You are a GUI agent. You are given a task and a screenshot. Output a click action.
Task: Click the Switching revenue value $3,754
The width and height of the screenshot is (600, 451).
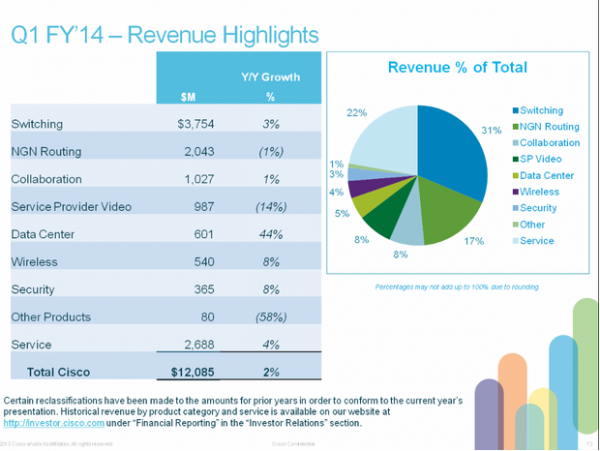[196, 124]
